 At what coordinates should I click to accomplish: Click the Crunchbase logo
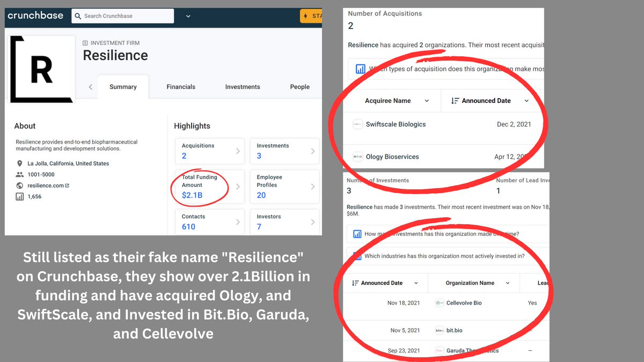coord(35,16)
